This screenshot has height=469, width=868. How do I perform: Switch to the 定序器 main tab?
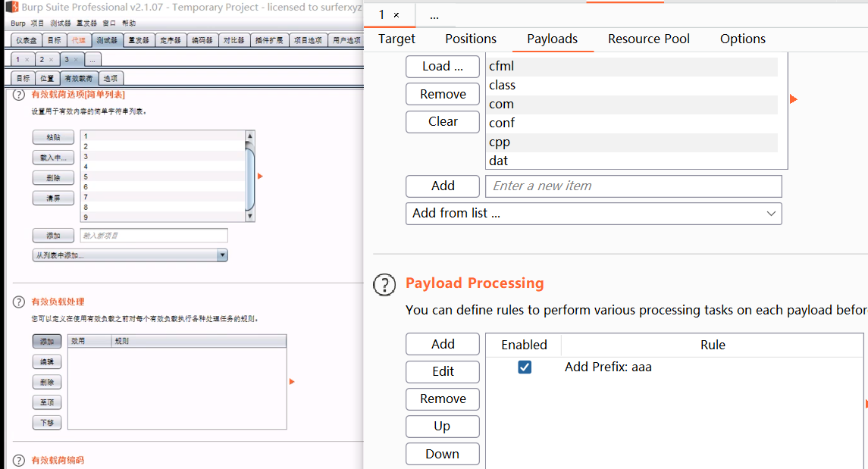click(x=171, y=40)
